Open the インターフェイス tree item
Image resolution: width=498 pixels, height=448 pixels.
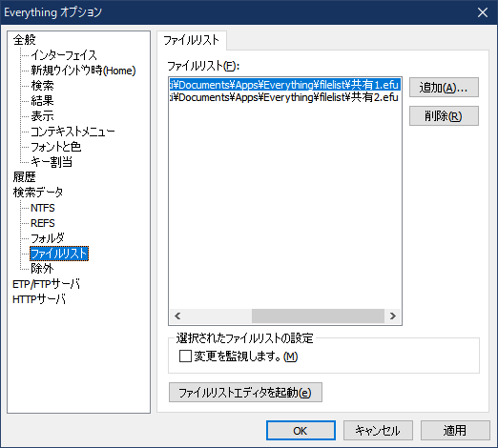click(x=64, y=55)
